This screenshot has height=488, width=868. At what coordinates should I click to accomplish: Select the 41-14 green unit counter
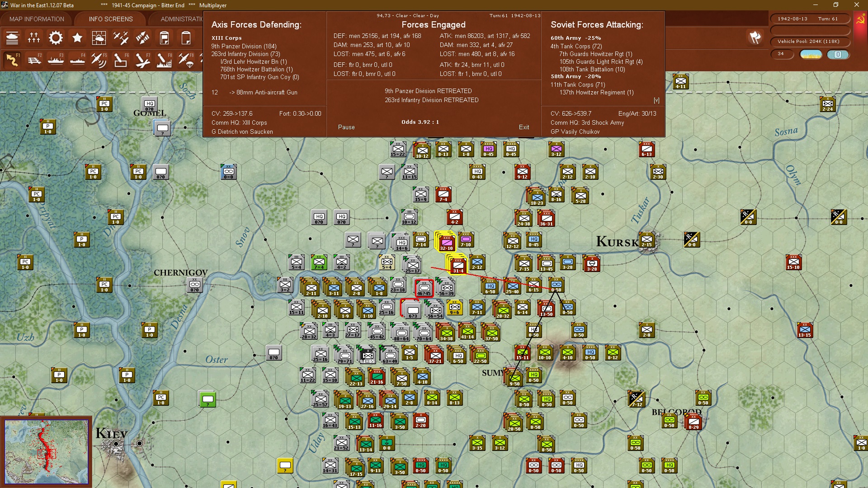pyautogui.click(x=467, y=331)
